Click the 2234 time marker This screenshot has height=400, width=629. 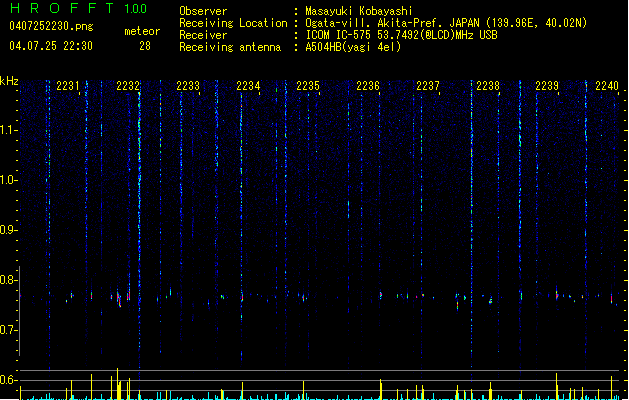point(248,85)
